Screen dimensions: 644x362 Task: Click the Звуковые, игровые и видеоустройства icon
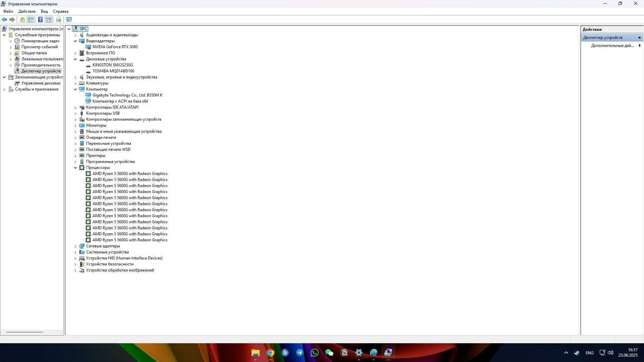[x=82, y=77]
